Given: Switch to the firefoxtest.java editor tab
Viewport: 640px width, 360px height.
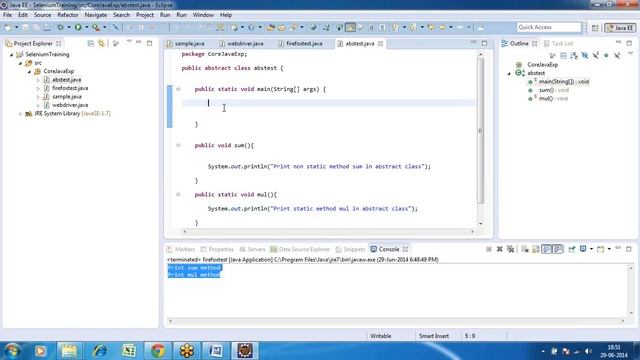Looking at the screenshot, I should pos(301,43).
